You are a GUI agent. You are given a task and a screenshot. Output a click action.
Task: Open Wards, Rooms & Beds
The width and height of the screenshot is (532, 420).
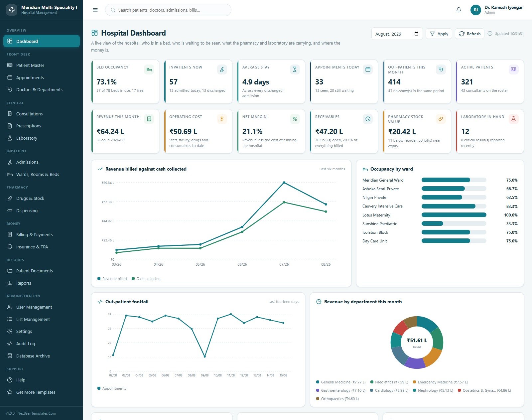[x=42, y=174]
